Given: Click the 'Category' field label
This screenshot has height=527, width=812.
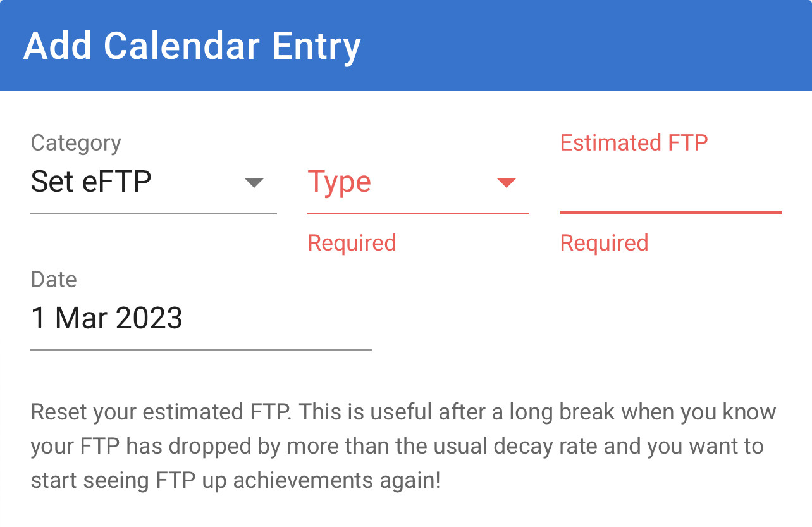Looking at the screenshot, I should tap(76, 143).
